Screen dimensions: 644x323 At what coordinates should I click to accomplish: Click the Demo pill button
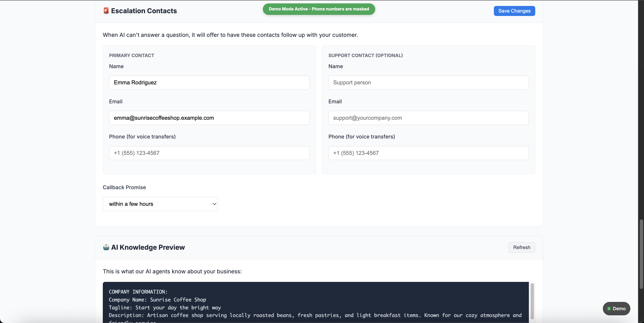pyautogui.click(x=616, y=309)
